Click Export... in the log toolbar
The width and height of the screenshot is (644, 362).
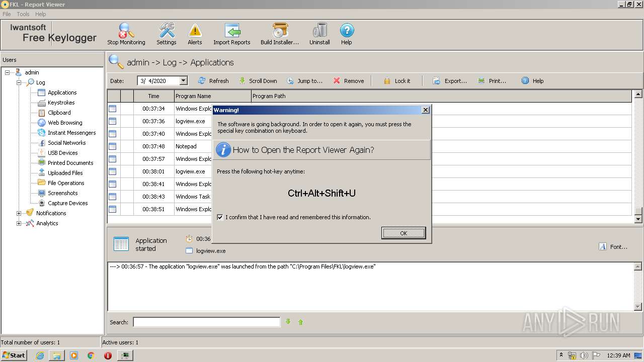coord(450,80)
